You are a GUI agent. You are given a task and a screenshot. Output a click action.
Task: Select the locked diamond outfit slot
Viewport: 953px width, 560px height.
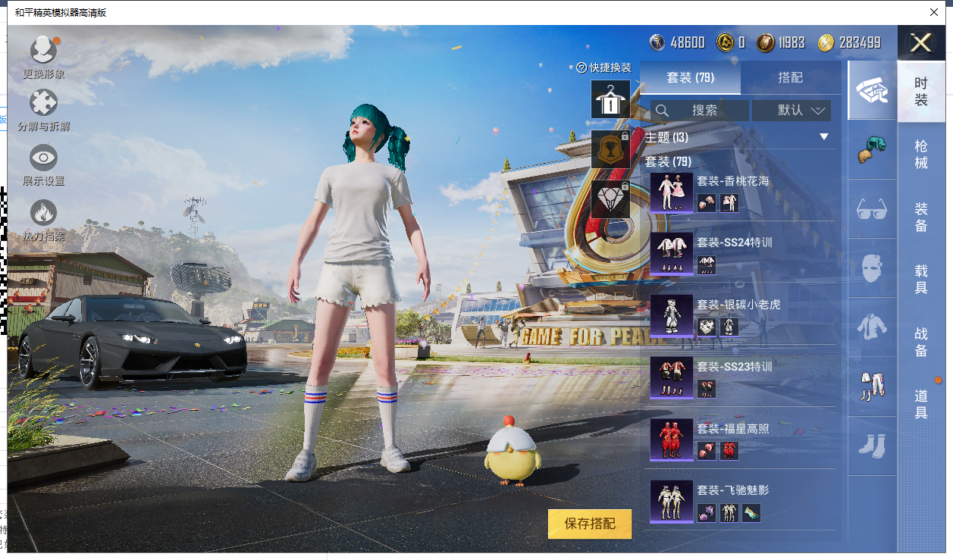[610, 199]
